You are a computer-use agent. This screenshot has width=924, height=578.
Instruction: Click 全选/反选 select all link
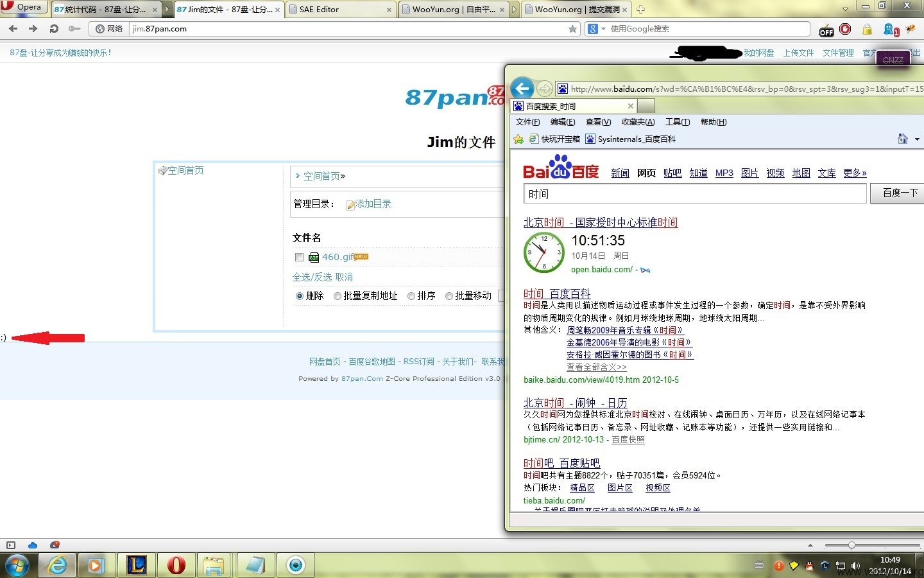(x=312, y=277)
